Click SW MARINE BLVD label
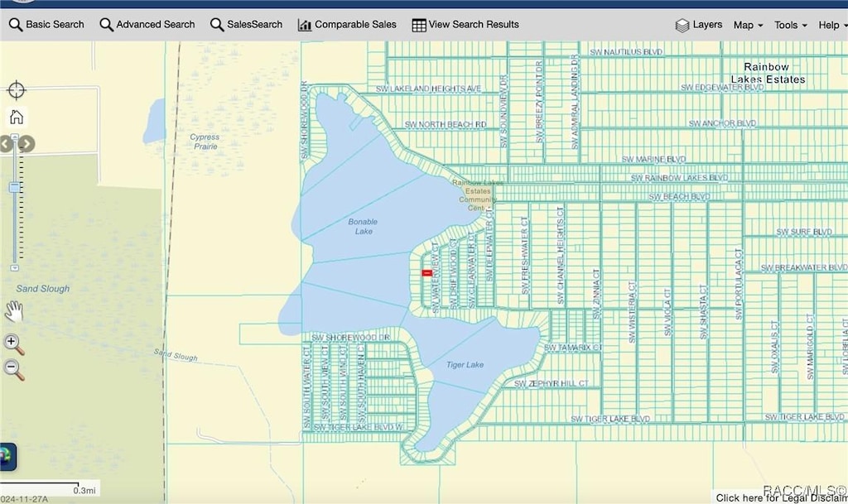 click(653, 159)
